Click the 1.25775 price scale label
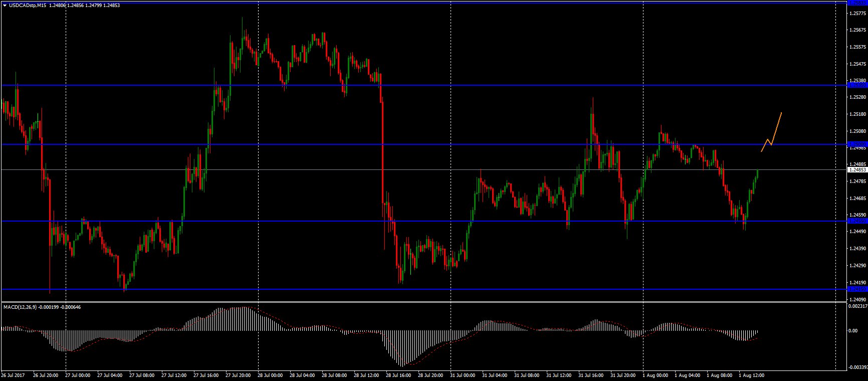Viewport: 868px width, 381px height. (x=858, y=14)
